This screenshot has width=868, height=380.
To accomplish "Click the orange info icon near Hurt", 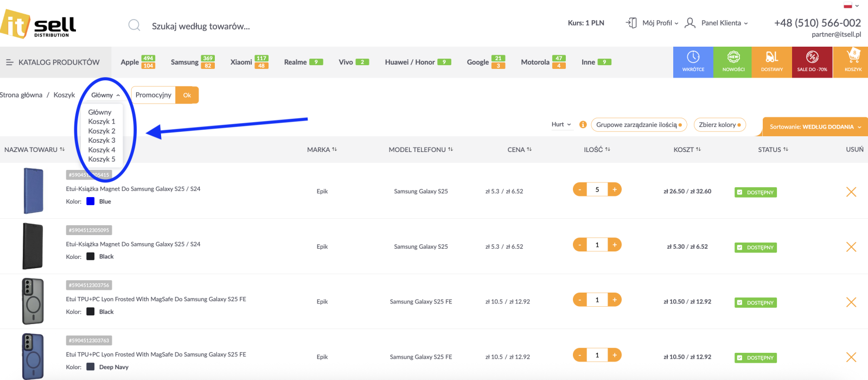I will pos(583,124).
